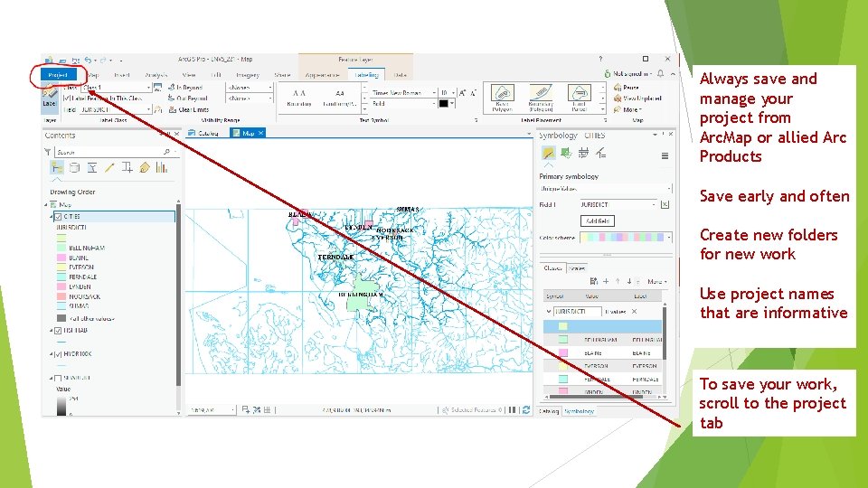Click the Add field button
The image size is (868, 488).
coord(598,221)
